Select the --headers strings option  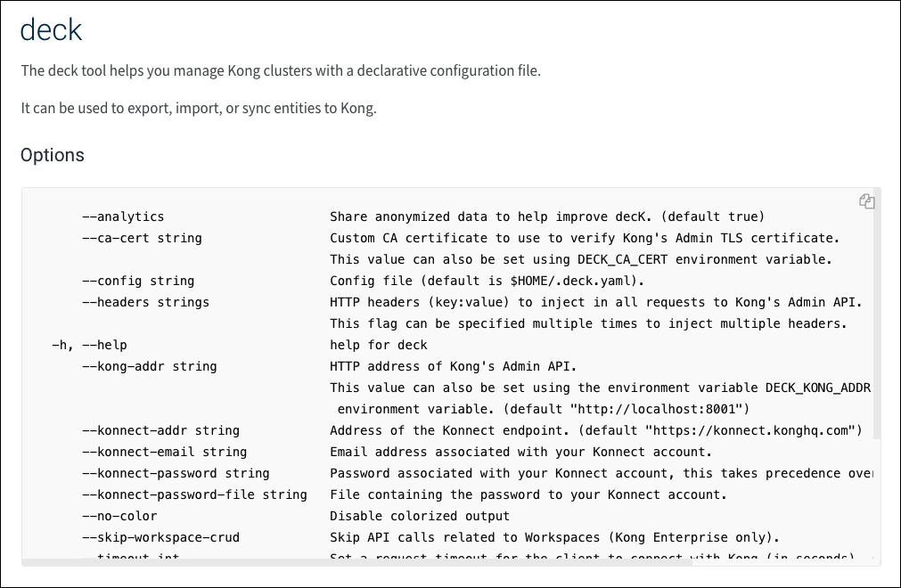coord(145,302)
